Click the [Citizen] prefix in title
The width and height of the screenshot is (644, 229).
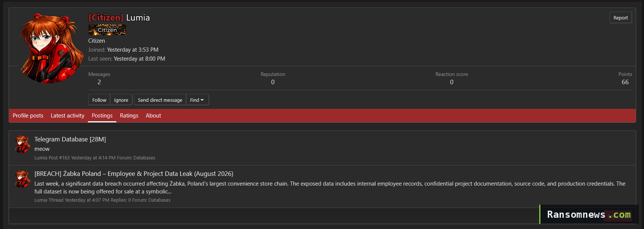tap(106, 18)
